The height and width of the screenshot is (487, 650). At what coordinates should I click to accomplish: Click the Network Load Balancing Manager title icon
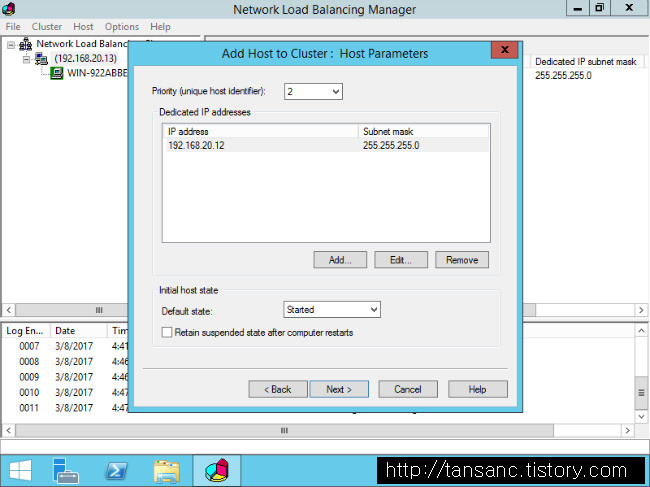(x=8, y=8)
